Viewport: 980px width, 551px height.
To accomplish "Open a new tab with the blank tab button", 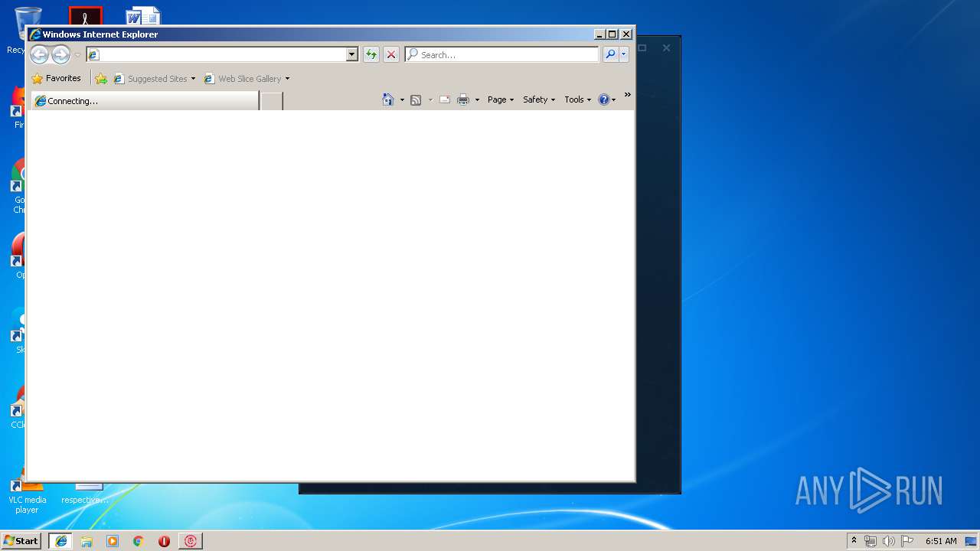I will pyautogui.click(x=272, y=101).
